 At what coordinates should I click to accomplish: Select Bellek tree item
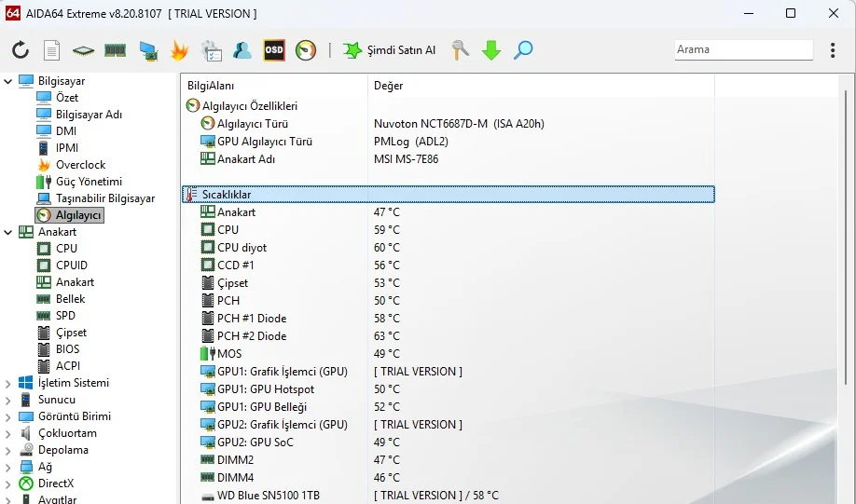pyautogui.click(x=61, y=299)
